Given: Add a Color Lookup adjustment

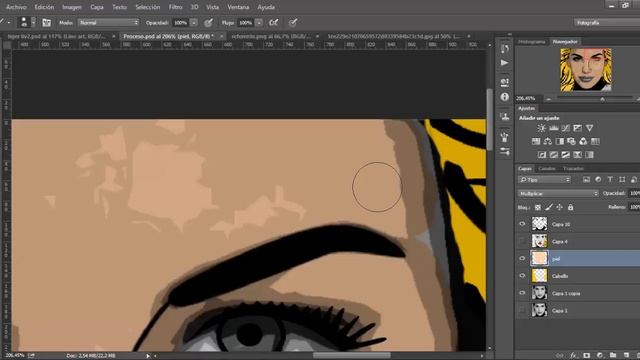Looking at the screenshot, I should pyautogui.click(x=595, y=142).
